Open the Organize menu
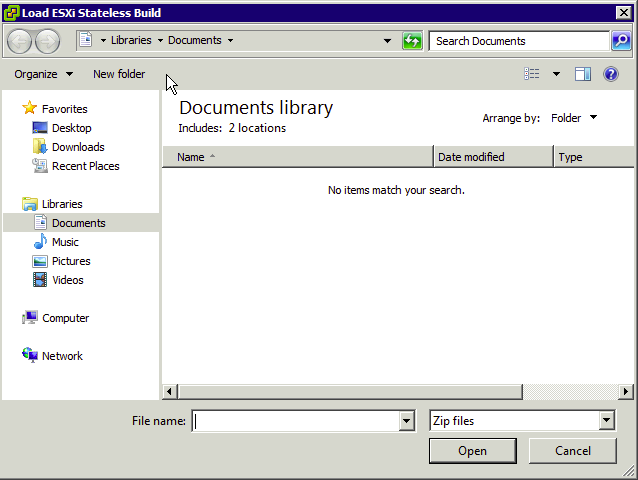Image resolution: width=638 pixels, height=480 pixels. pyautogui.click(x=44, y=74)
